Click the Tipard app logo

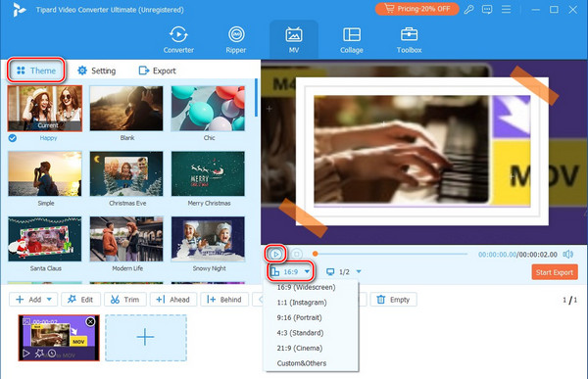19,10
